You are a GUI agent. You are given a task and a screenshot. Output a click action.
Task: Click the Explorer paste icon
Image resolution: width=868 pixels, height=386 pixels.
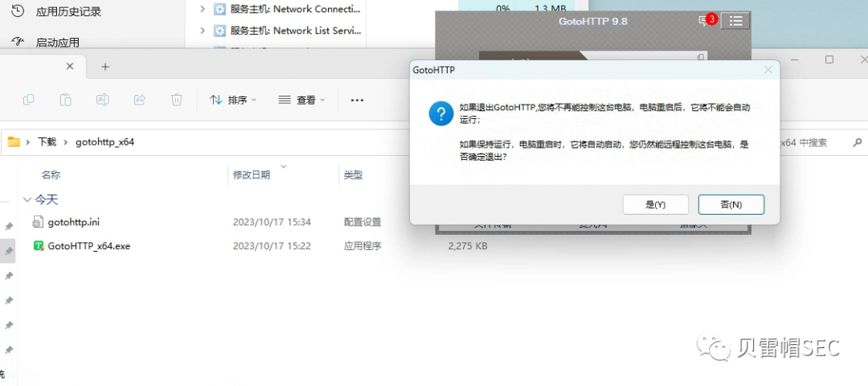pyautogui.click(x=65, y=100)
